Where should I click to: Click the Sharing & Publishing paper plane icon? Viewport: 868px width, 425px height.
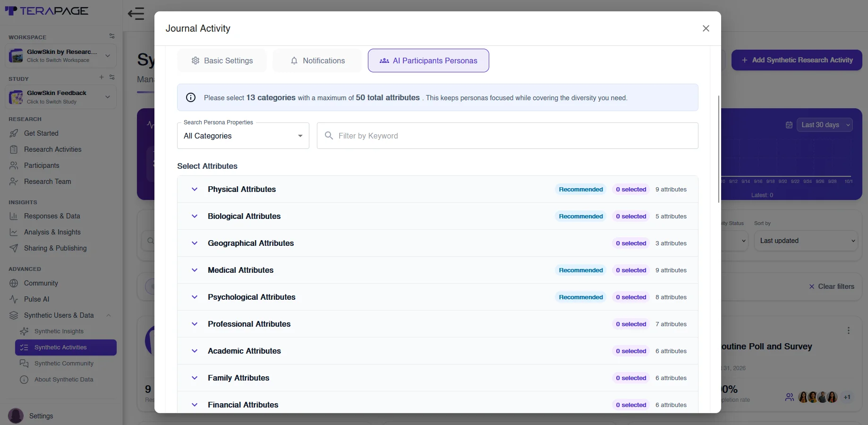coord(14,248)
